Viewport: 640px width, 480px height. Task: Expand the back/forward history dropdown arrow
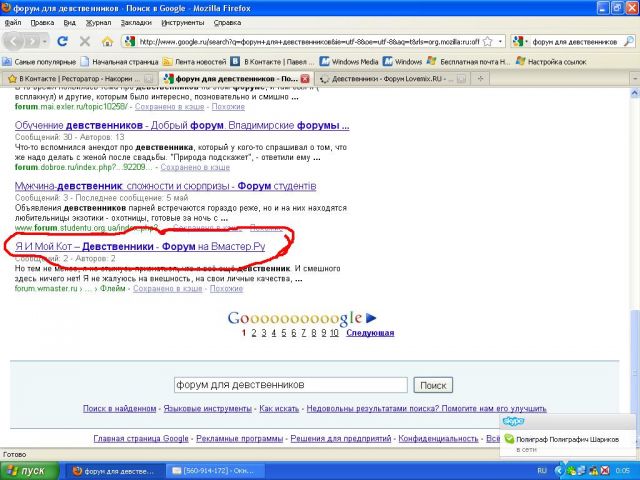coord(42,42)
